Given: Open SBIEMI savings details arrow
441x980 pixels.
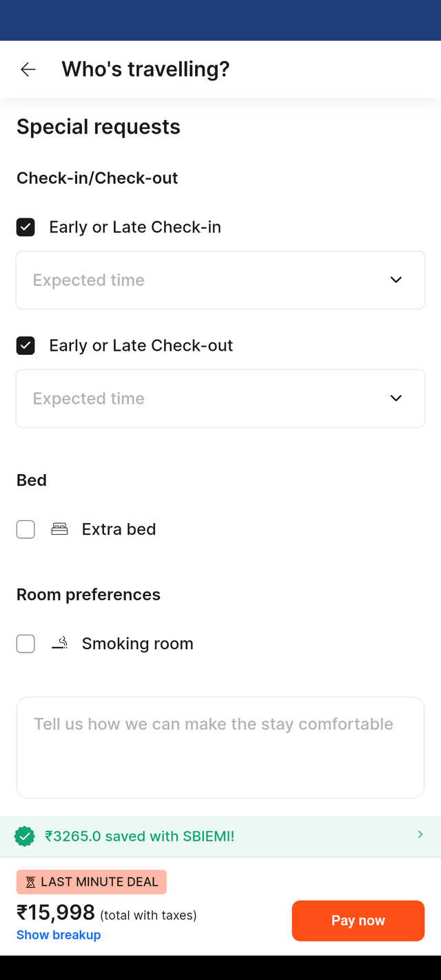Looking at the screenshot, I should [420, 835].
